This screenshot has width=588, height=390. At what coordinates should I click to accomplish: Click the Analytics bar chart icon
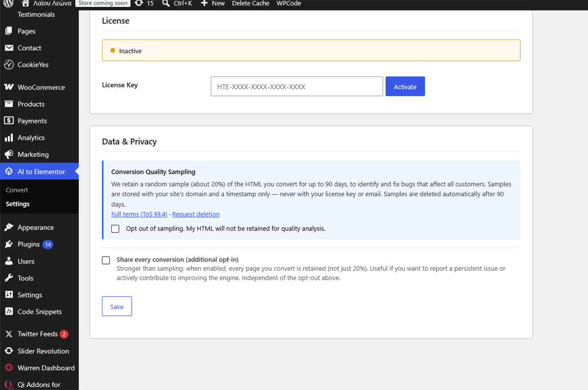click(9, 138)
